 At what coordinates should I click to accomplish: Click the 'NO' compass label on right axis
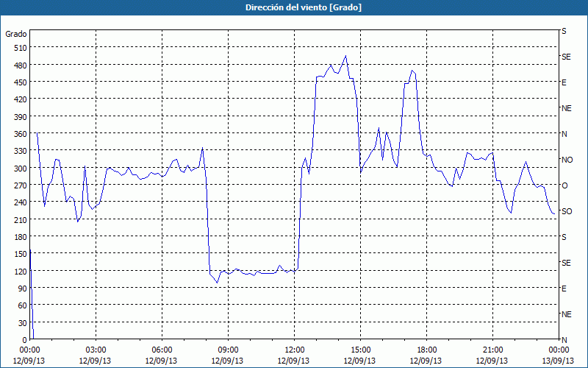pyautogui.click(x=567, y=160)
